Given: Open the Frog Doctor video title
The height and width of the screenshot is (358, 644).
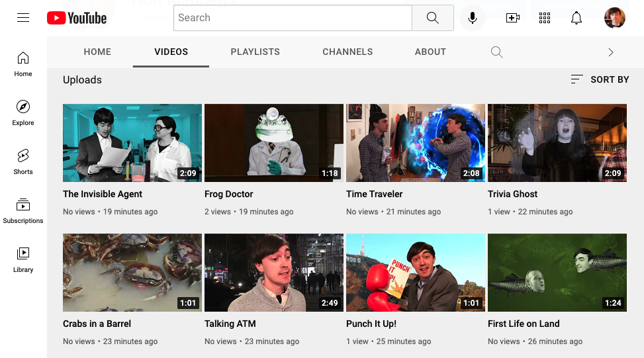Looking at the screenshot, I should click(x=229, y=194).
